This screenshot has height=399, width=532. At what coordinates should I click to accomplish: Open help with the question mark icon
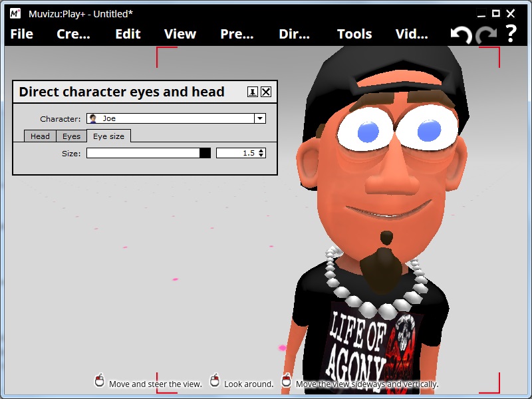511,33
